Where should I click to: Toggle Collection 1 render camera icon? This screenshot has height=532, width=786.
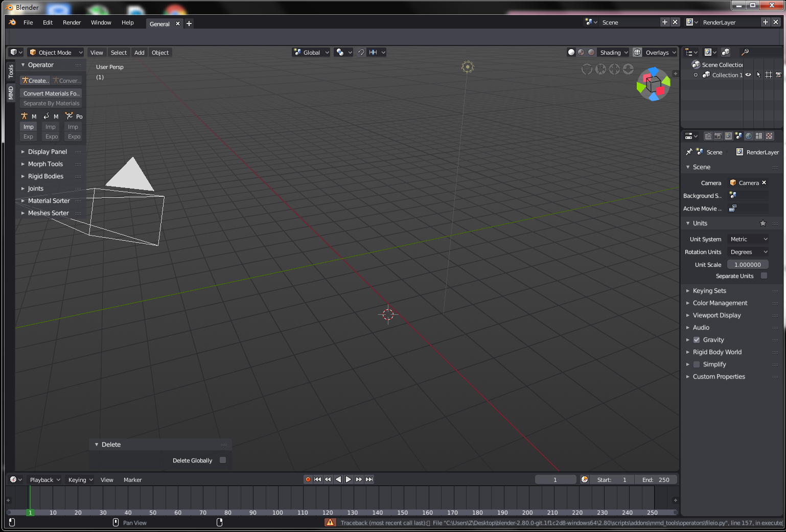coord(778,75)
